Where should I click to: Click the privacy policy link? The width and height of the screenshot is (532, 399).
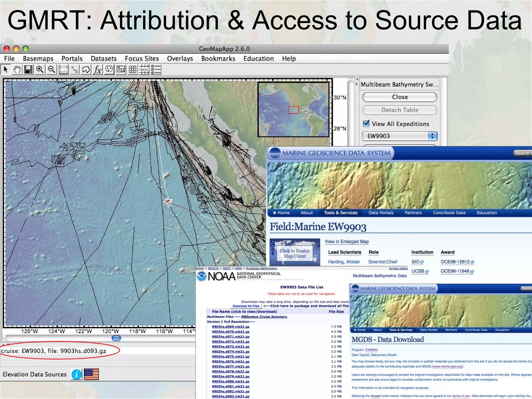(x=398, y=268)
